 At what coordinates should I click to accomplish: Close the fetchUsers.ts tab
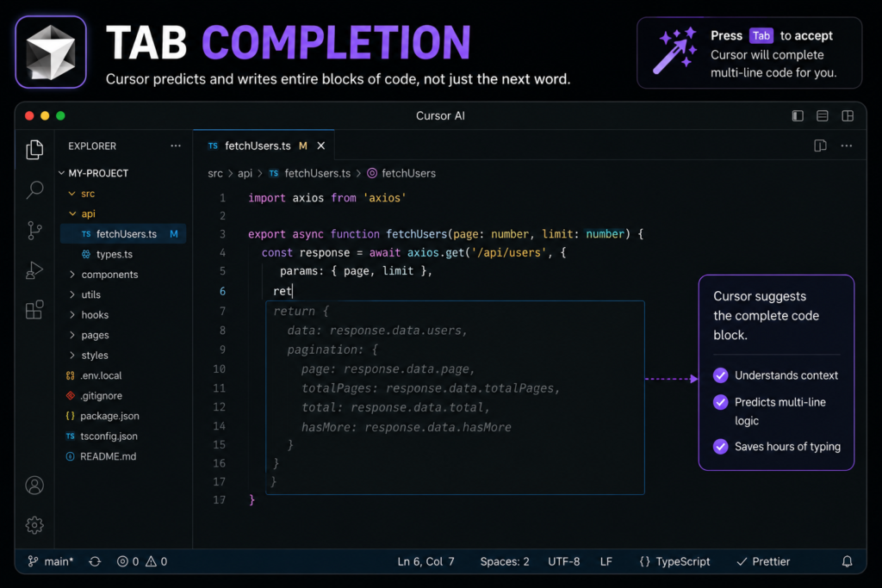[321, 145]
